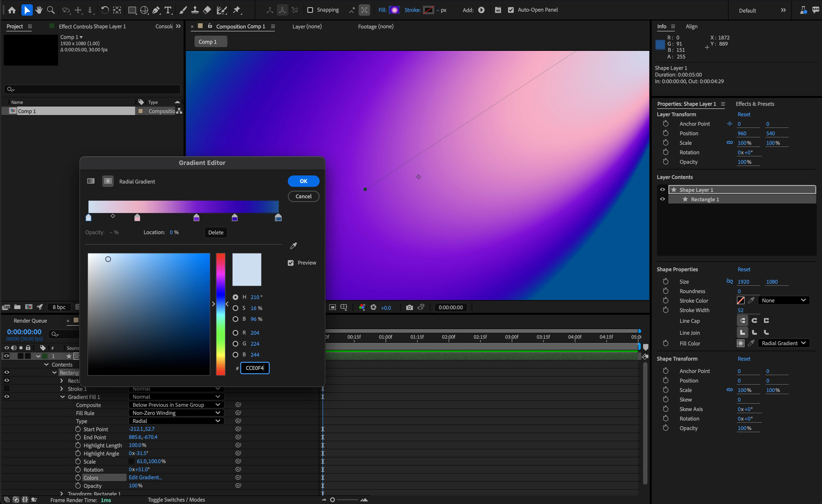Click OK in the Gradient Editor
The height and width of the screenshot is (504, 822).
pos(303,181)
